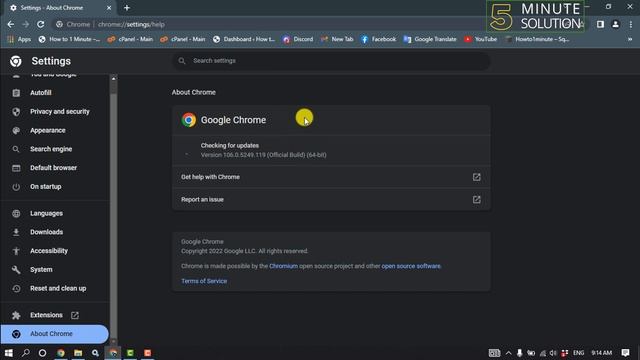Close the Settings - About Chrome tab
This screenshot has width=640, height=360.
click(x=109, y=8)
